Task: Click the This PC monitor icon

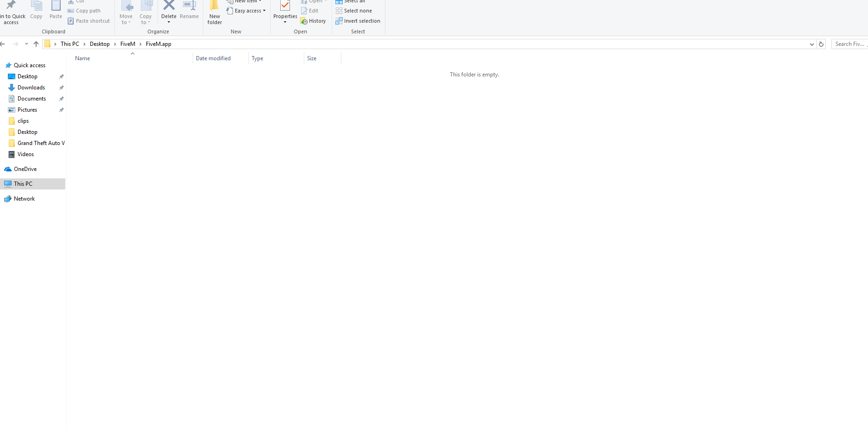Action: (8, 184)
